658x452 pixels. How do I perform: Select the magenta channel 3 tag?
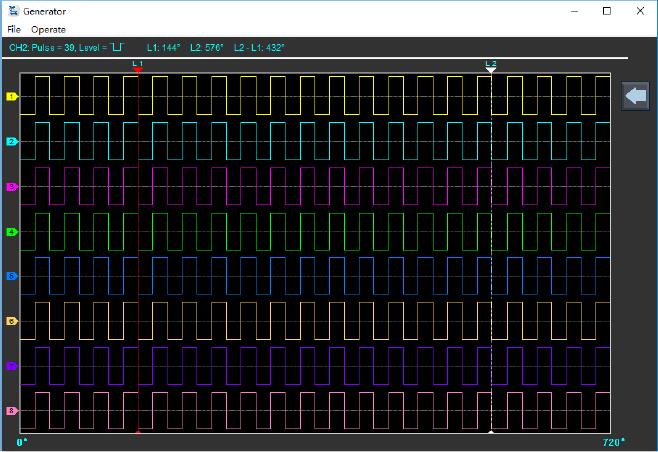tap(12, 187)
